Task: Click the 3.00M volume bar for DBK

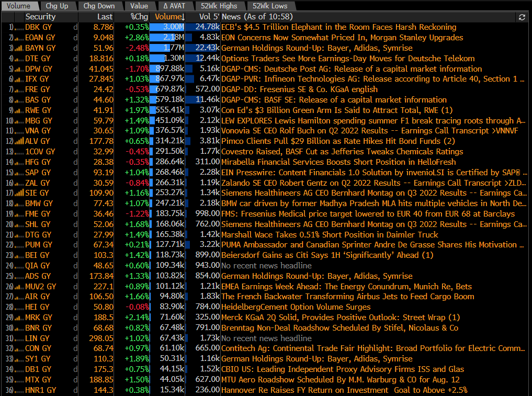Action: [x=167, y=27]
